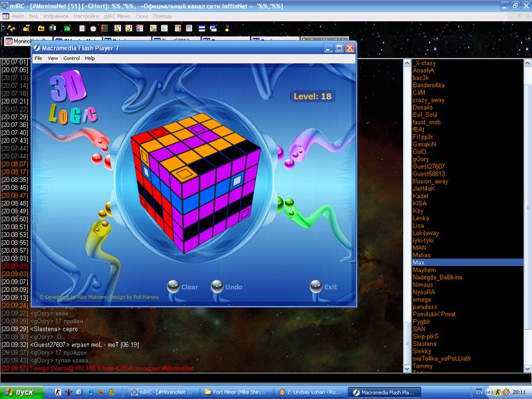
Task: Click the yellow About icon in mIRC toolbar
Action: point(227,29)
